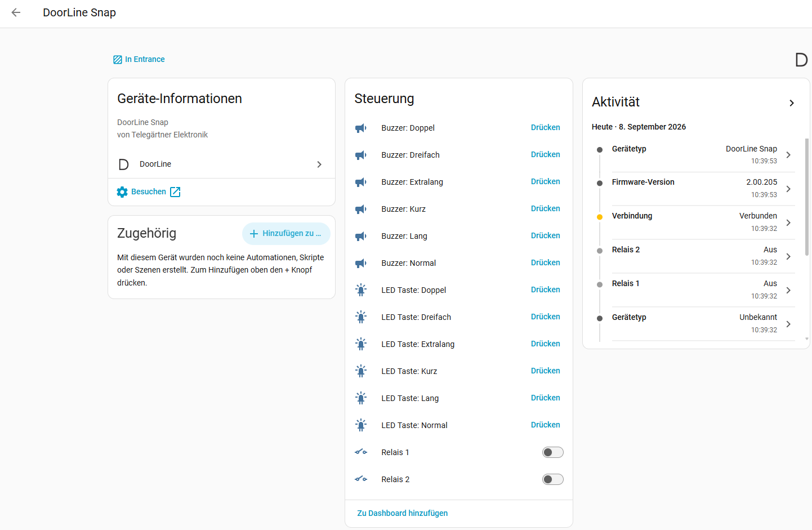Click the Hinzufügen zu … button

[286, 234]
